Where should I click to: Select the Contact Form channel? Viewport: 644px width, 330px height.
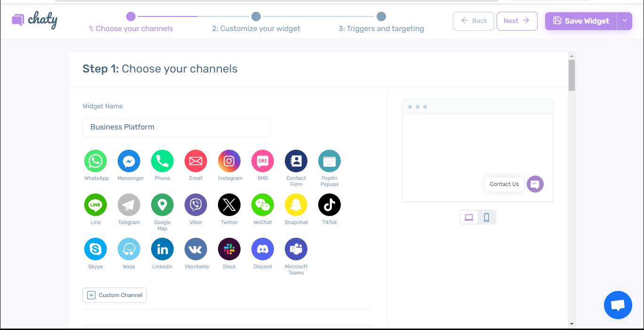pos(296,161)
